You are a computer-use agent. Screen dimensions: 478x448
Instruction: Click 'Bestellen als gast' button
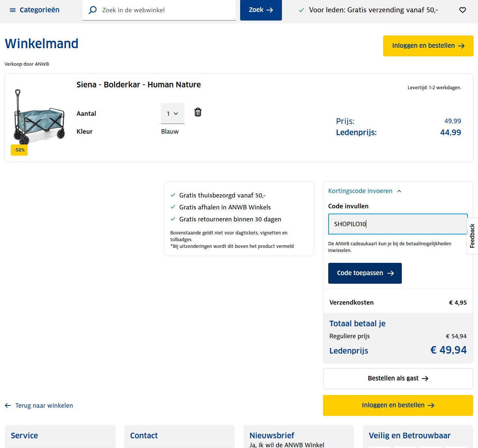point(398,379)
